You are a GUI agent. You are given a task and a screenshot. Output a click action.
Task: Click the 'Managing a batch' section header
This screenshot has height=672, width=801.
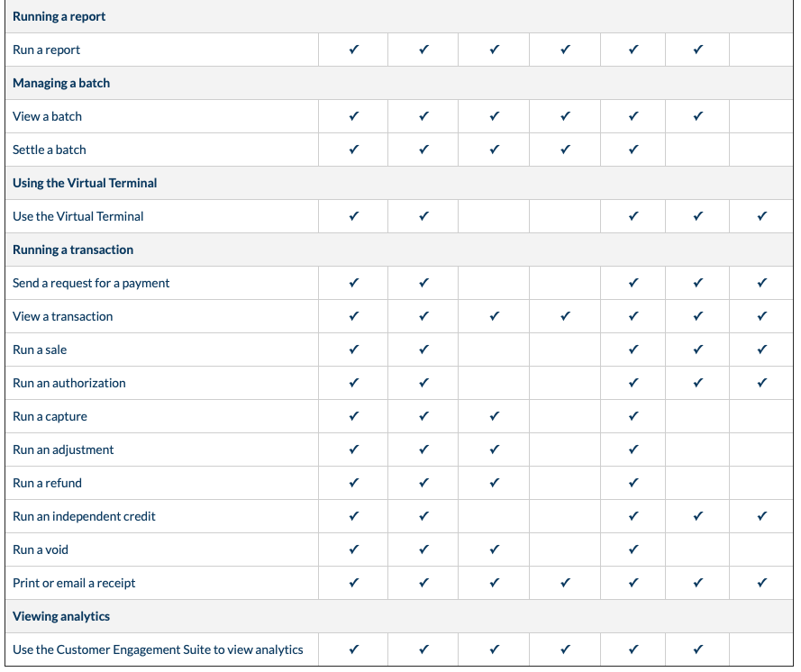click(61, 84)
